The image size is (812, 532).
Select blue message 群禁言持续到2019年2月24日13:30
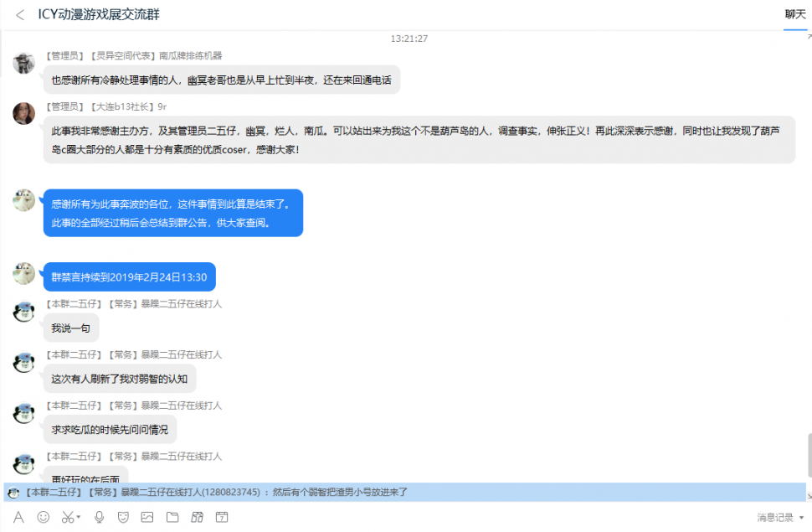tap(130, 276)
